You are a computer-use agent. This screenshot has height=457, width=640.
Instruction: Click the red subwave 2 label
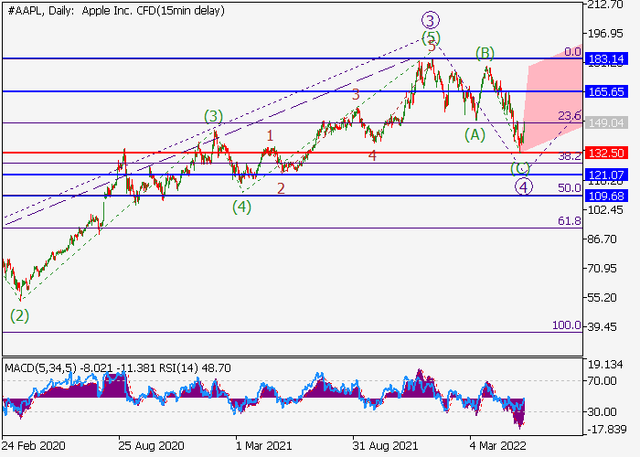pos(281,189)
